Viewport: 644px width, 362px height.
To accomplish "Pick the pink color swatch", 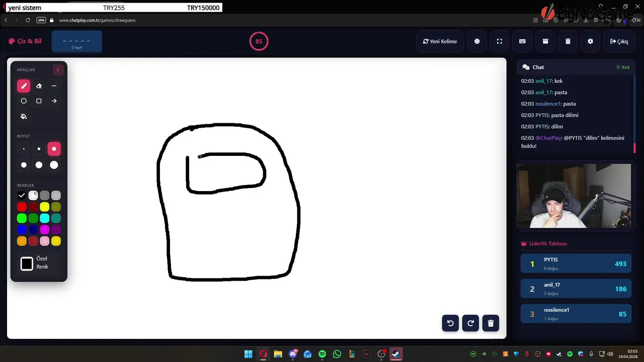I will 45,241.
